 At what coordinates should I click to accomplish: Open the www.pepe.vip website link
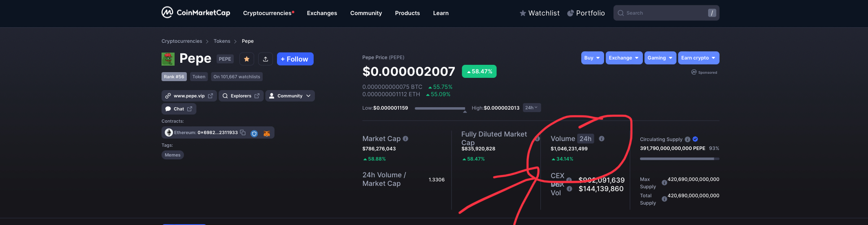(x=189, y=96)
